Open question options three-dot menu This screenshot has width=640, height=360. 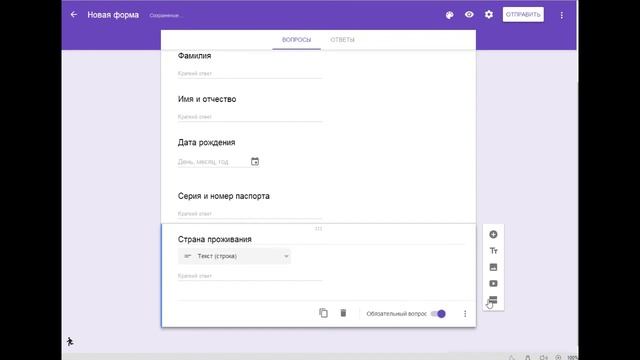(465, 313)
